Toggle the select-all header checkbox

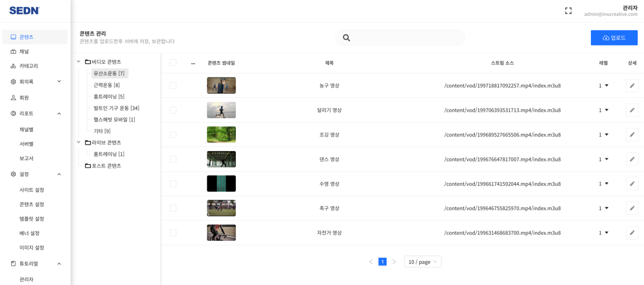pyautogui.click(x=173, y=63)
